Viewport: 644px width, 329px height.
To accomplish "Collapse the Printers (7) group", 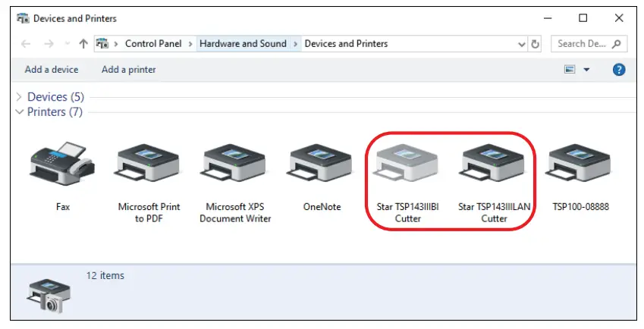I will pyautogui.click(x=19, y=111).
